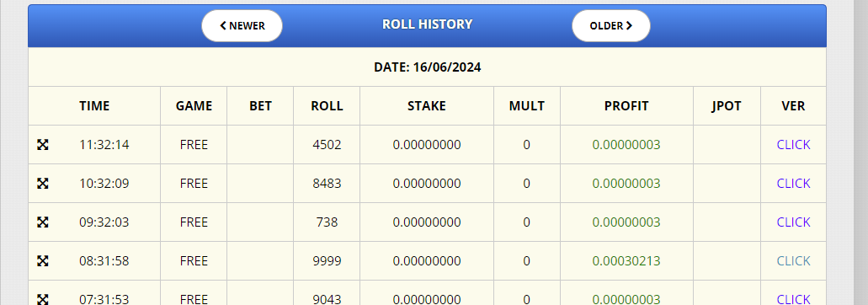
Task: Select time 07:31:53 cell
Action: (x=104, y=299)
